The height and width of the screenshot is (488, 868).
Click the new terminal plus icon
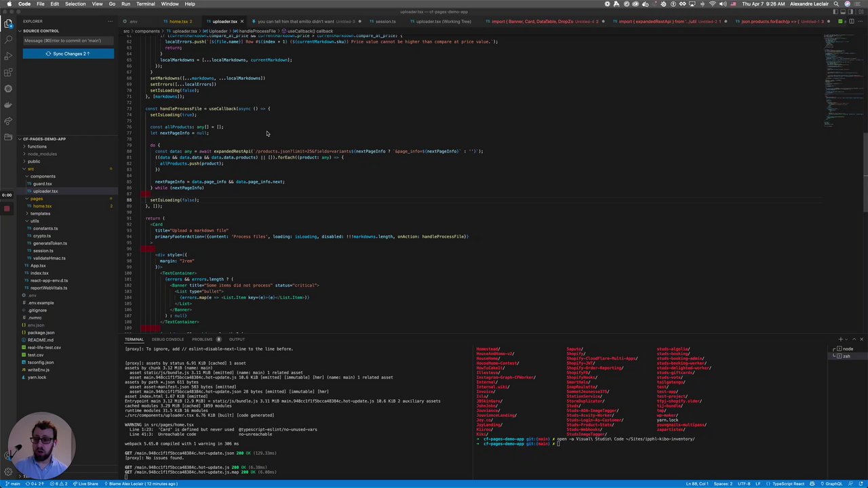click(840, 339)
